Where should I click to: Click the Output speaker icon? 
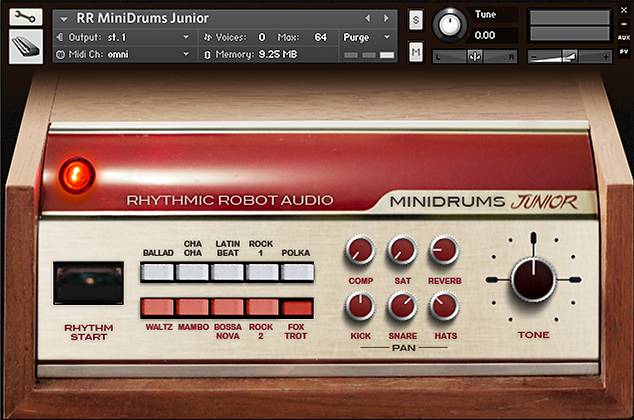60,37
